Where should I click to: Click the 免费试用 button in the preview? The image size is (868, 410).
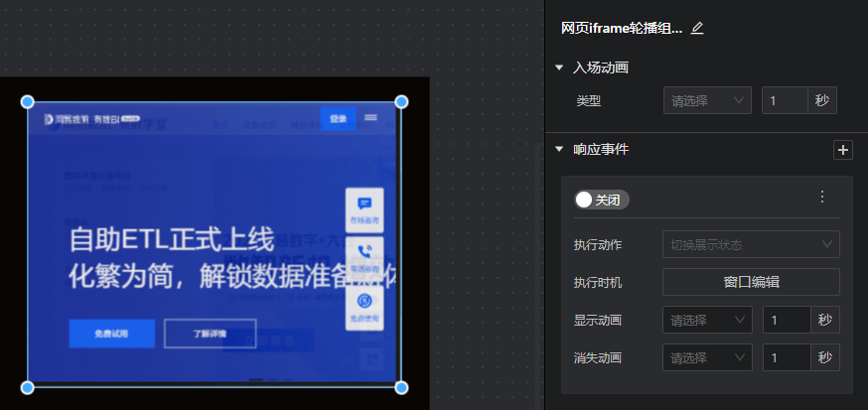point(111,334)
